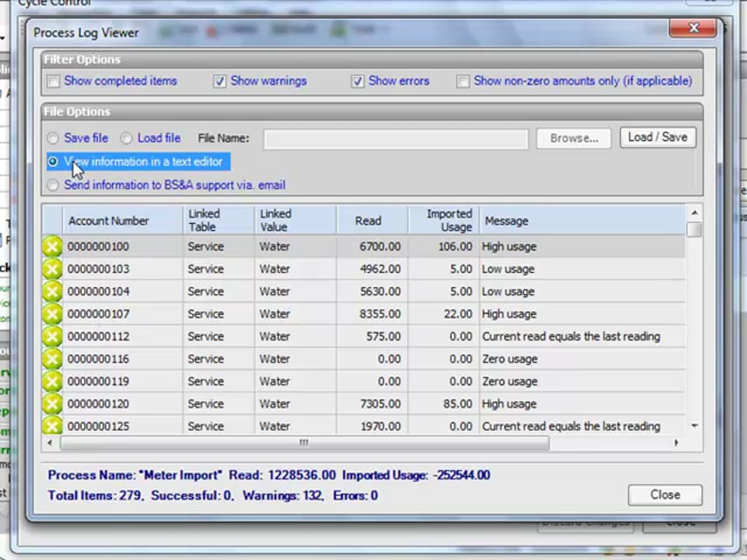Select the Save file radio option
Viewport: 747px width, 560px height.
pos(53,138)
